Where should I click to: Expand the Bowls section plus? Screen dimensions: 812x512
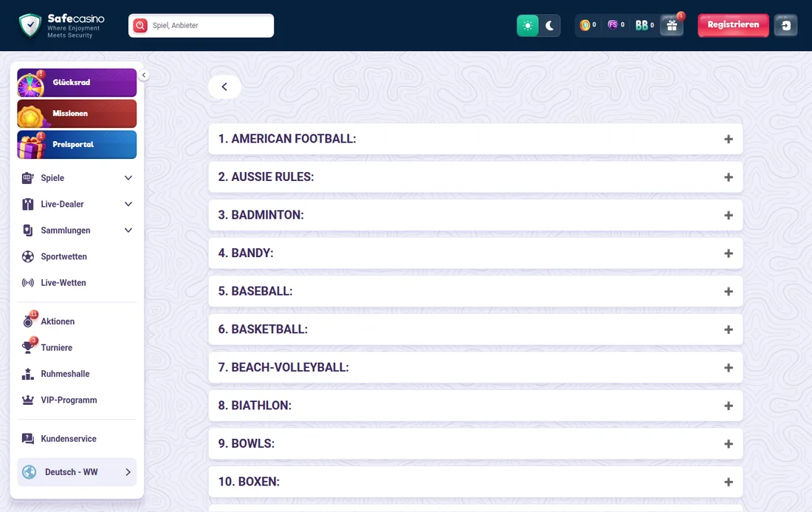point(729,443)
